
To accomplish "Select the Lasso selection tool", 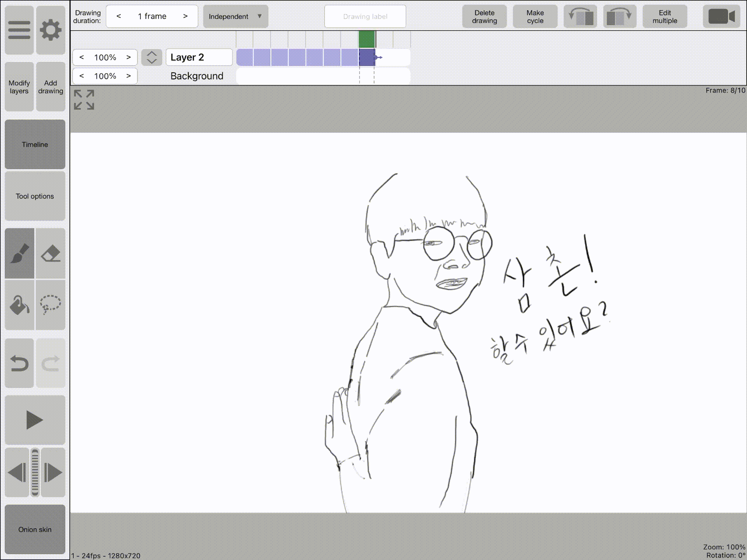I will click(51, 305).
